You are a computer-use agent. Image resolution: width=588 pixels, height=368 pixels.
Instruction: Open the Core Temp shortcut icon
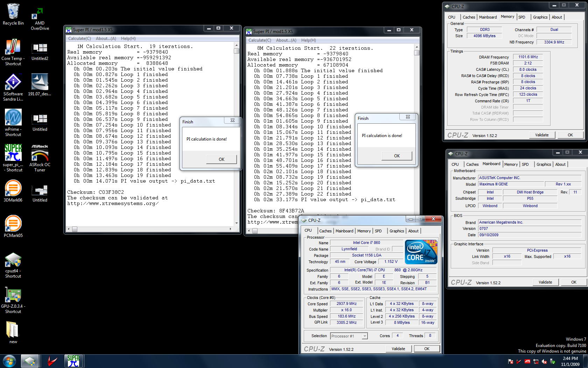pyautogui.click(x=13, y=52)
